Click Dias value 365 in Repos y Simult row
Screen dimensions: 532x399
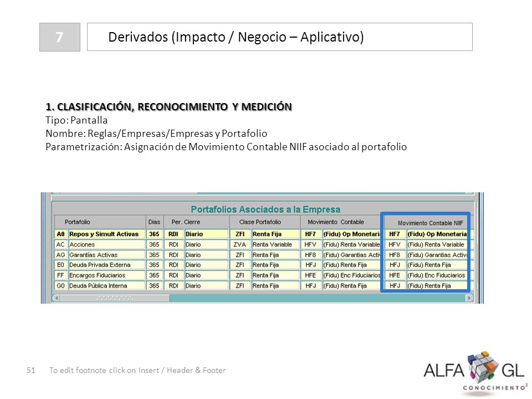[155, 234]
